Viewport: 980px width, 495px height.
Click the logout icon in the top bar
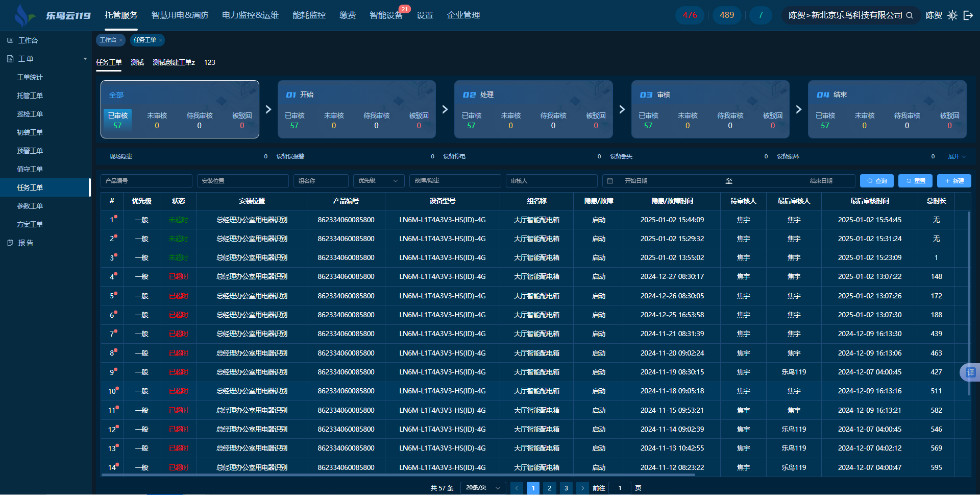pos(968,15)
